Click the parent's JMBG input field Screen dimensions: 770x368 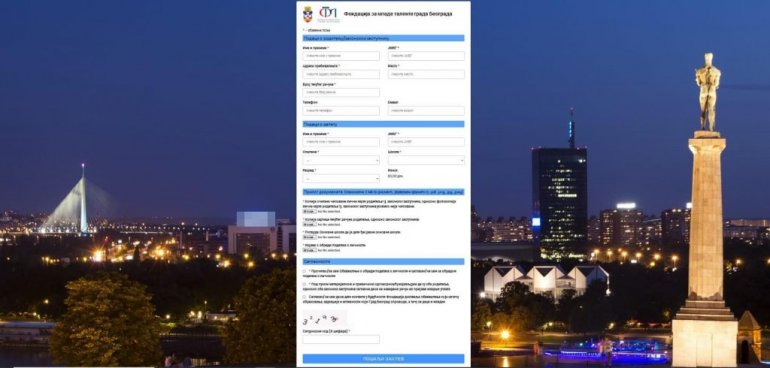pos(426,56)
